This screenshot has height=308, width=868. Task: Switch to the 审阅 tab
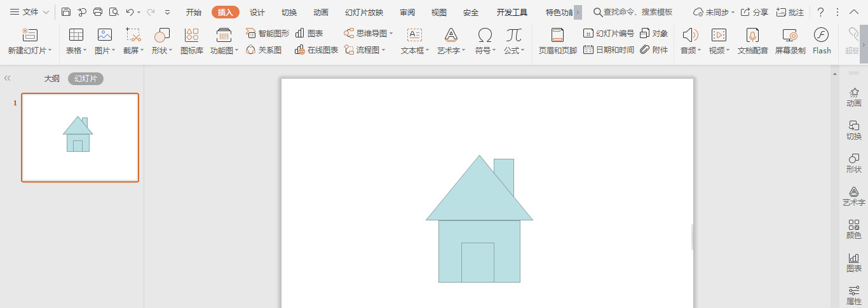pyautogui.click(x=407, y=12)
